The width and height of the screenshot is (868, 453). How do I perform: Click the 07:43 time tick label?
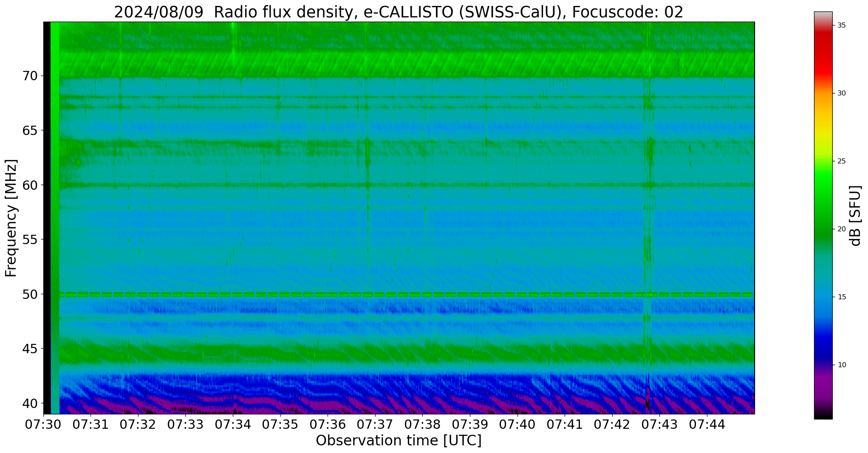[660, 424]
